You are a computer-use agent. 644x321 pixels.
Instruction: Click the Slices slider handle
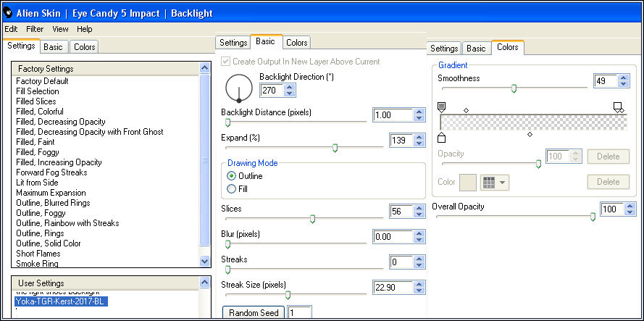click(312, 219)
